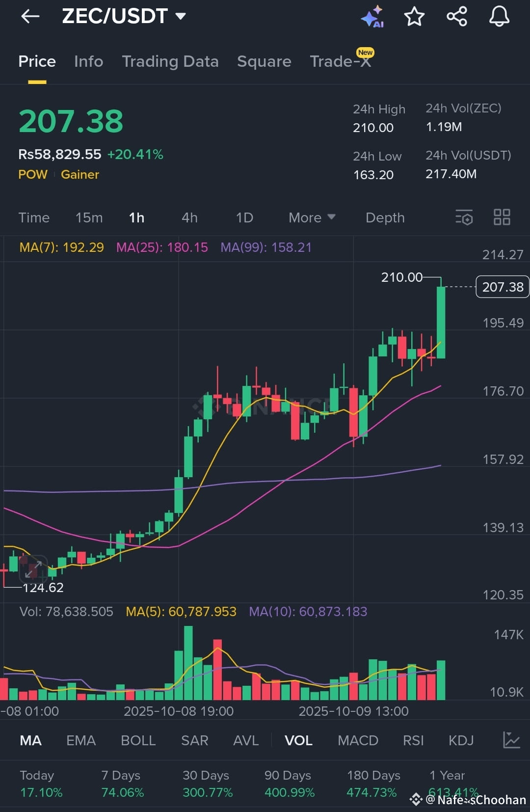Show the Depth chart
530x812 pixels.
click(x=385, y=217)
